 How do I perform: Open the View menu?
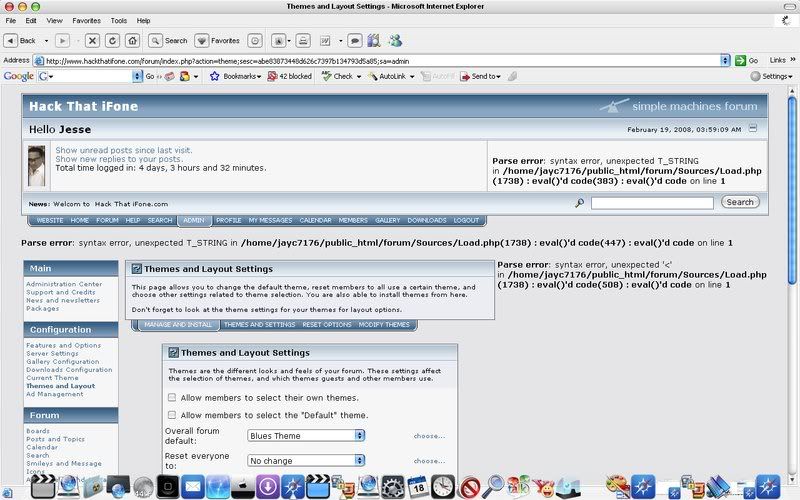[x=54, y=21]
